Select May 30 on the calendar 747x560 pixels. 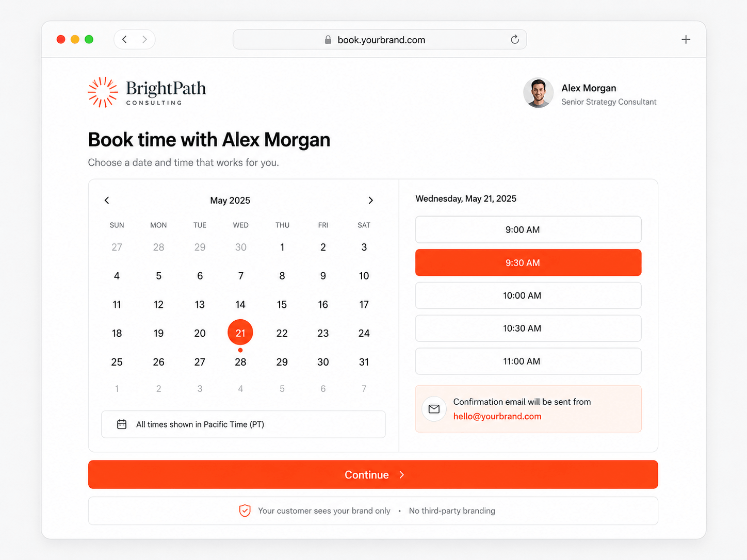point(323,362)
